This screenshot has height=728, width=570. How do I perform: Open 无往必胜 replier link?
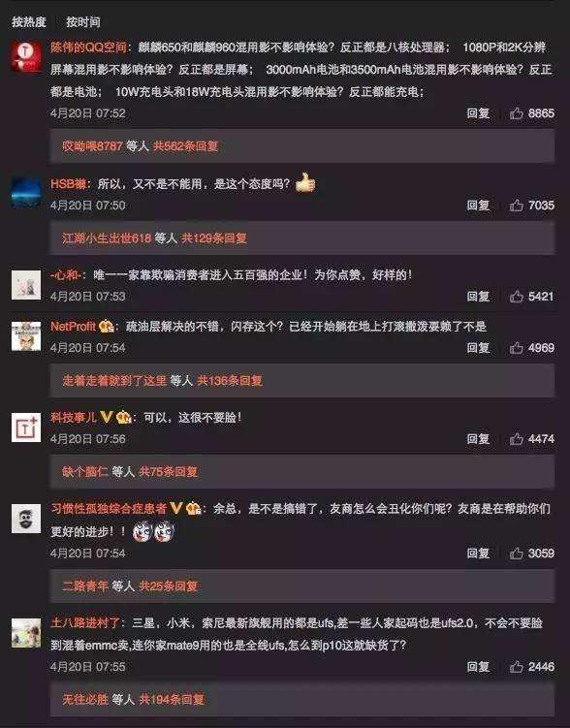[85, 699]
